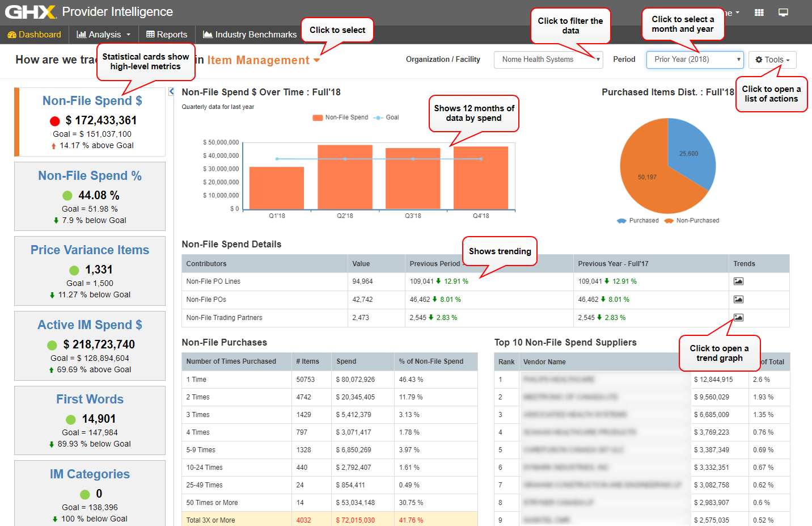Open the Analysis menu
Image resolution: width=812 pixels, height=526 pixels.
pyautogui.click(x=104, y=35)
